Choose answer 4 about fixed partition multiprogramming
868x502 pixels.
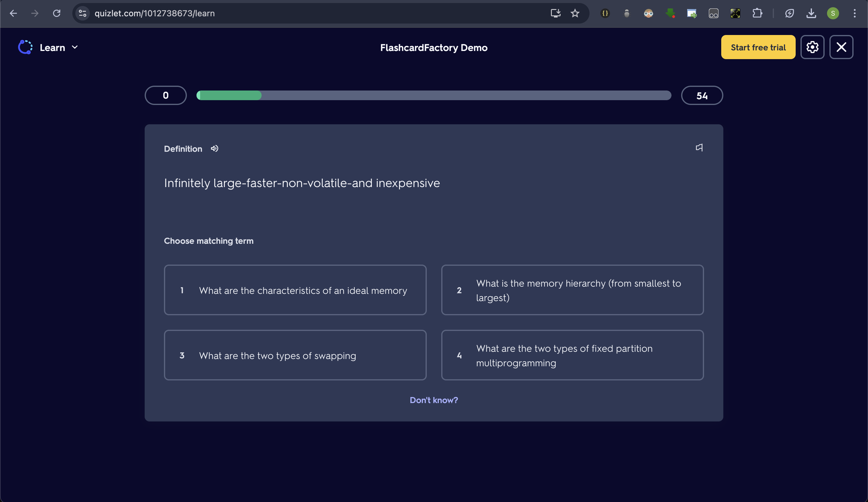(x=572, y=355)
